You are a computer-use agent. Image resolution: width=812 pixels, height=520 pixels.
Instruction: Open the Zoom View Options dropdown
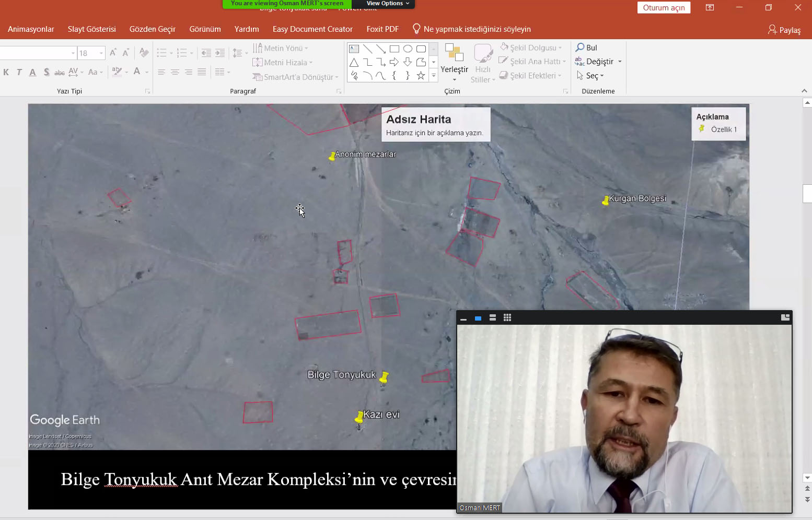point(388,4)
